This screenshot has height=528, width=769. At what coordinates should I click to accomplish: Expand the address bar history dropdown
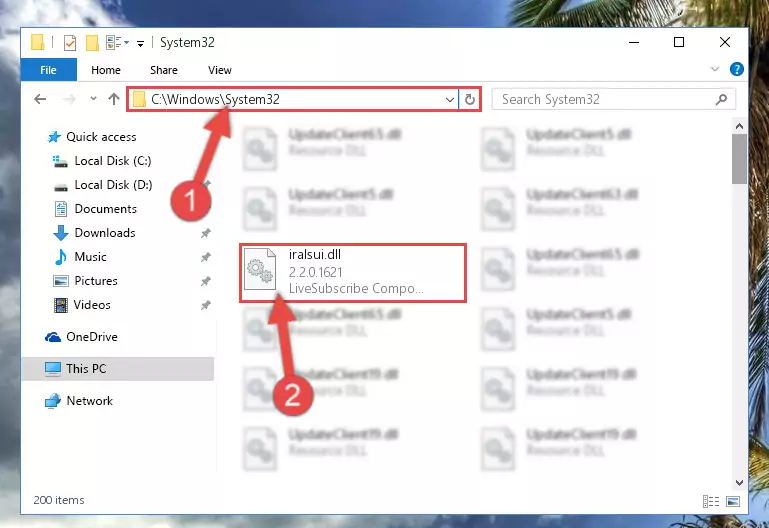[449, 100]
